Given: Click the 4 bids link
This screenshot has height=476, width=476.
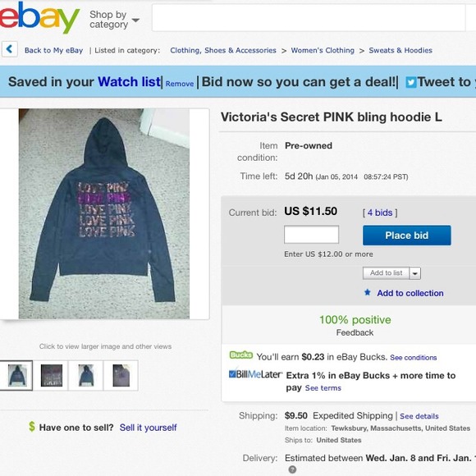Looking at the screenshot, I should click(380, 213).
